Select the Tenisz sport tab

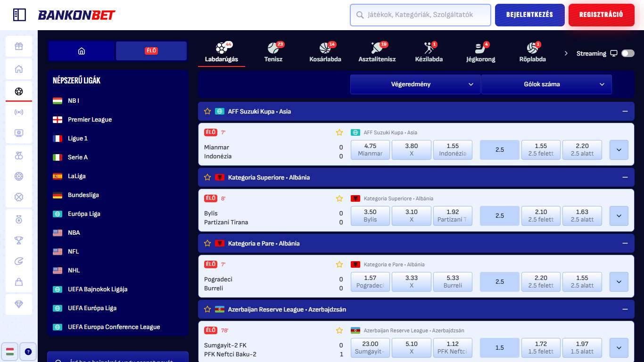[273, 52]
